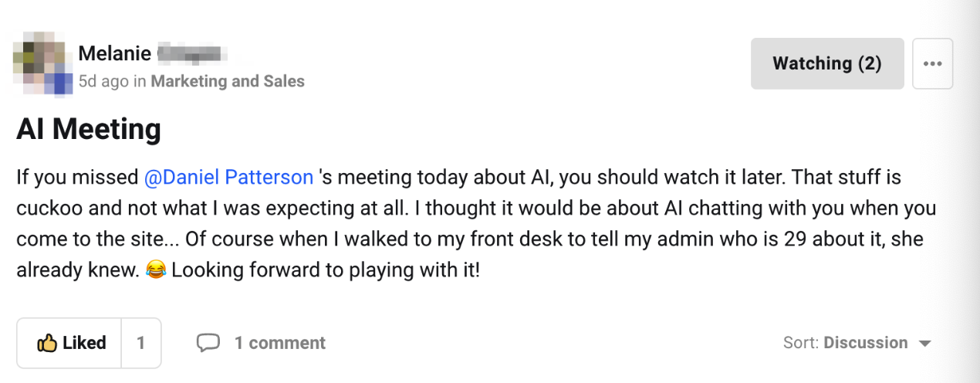Click the blurred surname beside Melanie
Screen dimensions: 980x383
click(189, 53)
